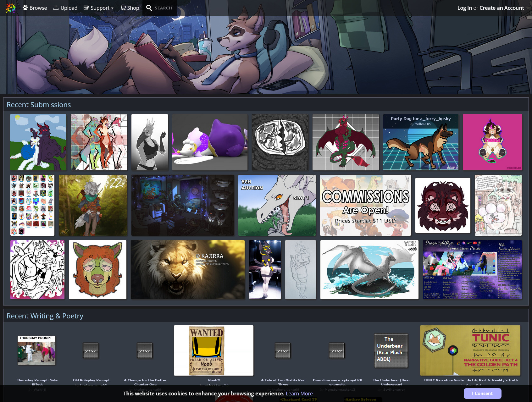Click the I Consent button
This screenshot has height=402, width=532.
coord(482,394)
